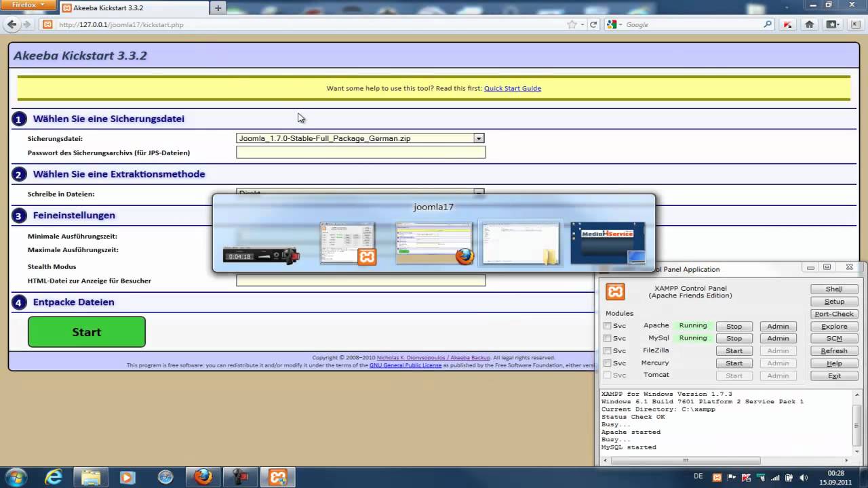
Task: Click the green Start button
Action: point(87,332)
